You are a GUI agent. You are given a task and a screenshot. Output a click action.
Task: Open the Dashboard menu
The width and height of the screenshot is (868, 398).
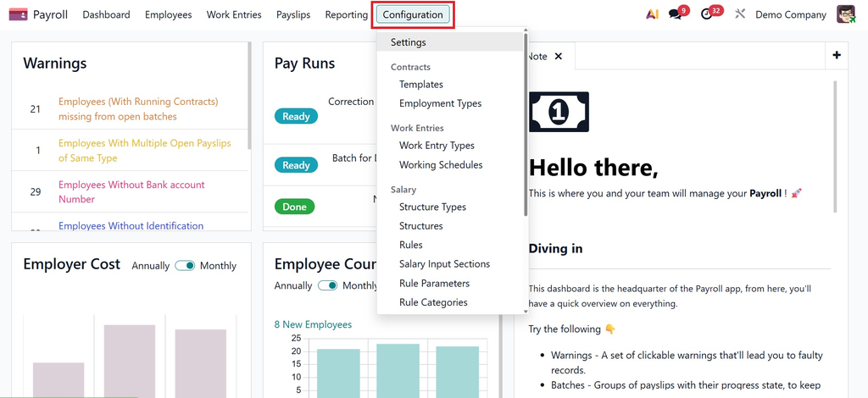click(106, 15)
